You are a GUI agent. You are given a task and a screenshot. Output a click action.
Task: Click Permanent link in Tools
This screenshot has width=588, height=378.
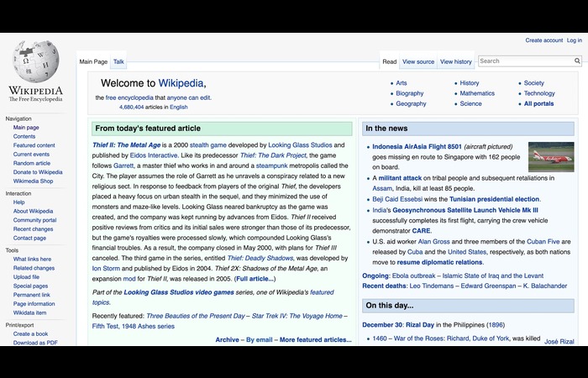tap(32, 295)
